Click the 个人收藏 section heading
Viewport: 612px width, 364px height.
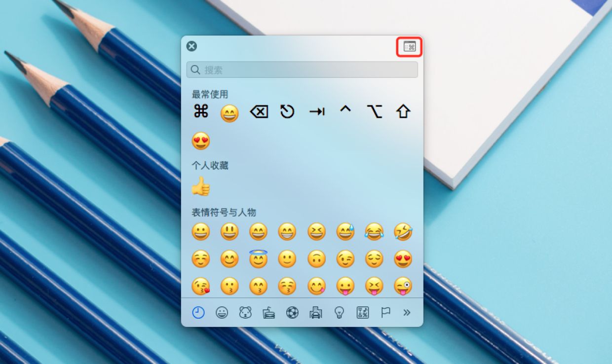(210, 165)
